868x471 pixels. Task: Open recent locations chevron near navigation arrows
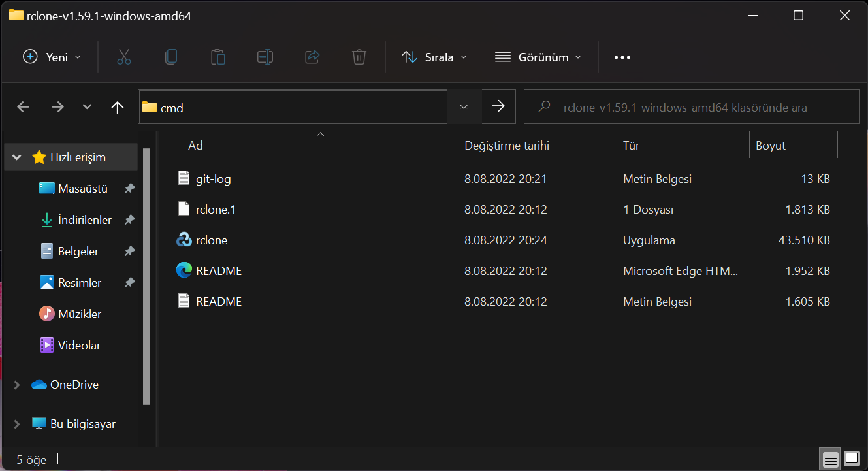pyautogui.click(x=88, y=107)
